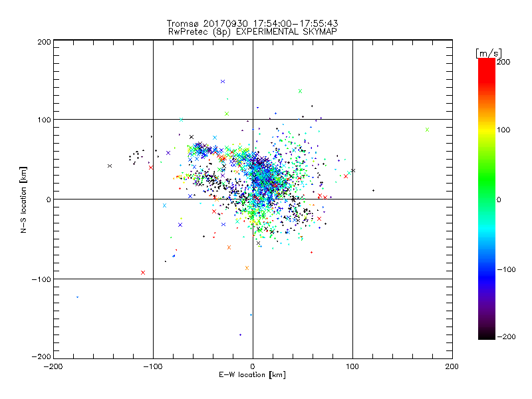Select the purple dot near -12, -170 km

pos(240,335)
